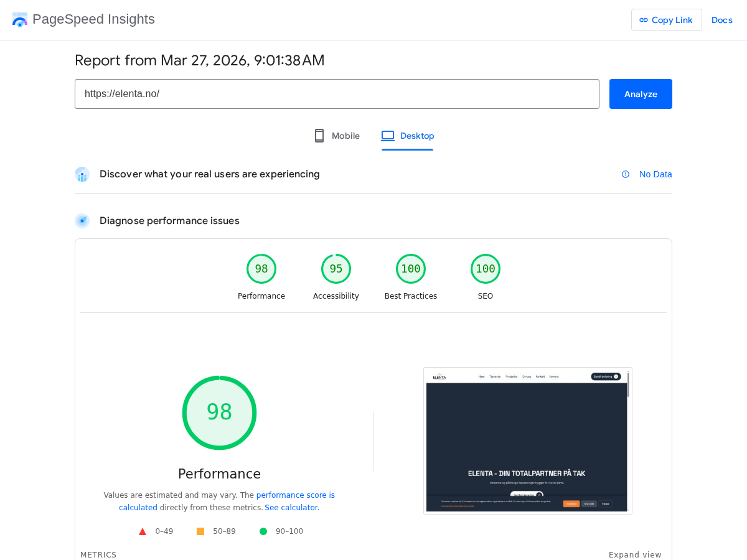Click the elenta.no URL input field
Screen dimensions: 747x560
pos(337,93)
